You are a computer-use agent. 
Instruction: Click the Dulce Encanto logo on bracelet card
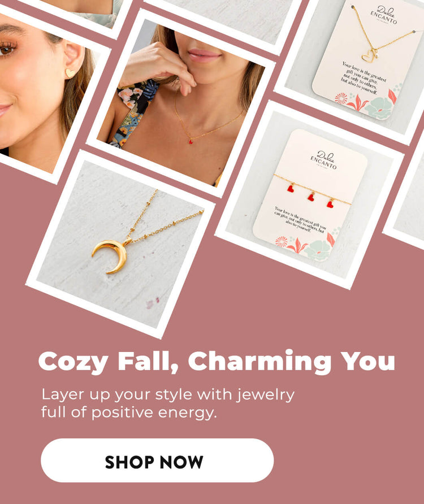coord(324,160)
